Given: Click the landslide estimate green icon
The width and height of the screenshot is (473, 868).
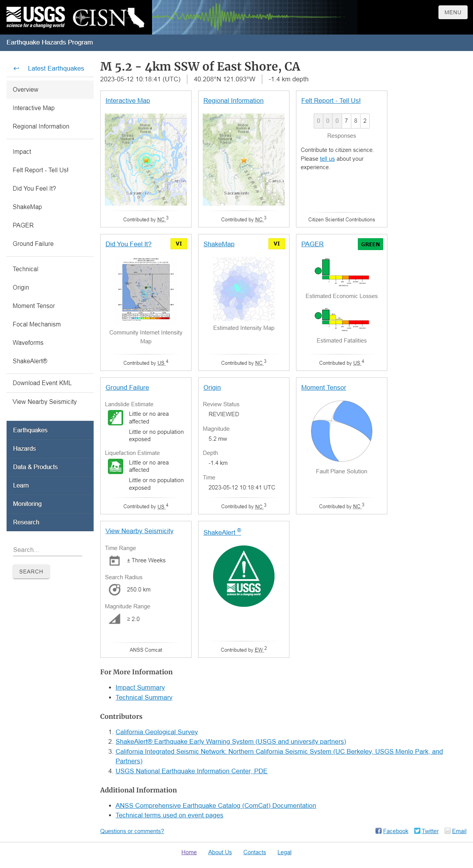Looking at the screenshot, I should (116, 418).
